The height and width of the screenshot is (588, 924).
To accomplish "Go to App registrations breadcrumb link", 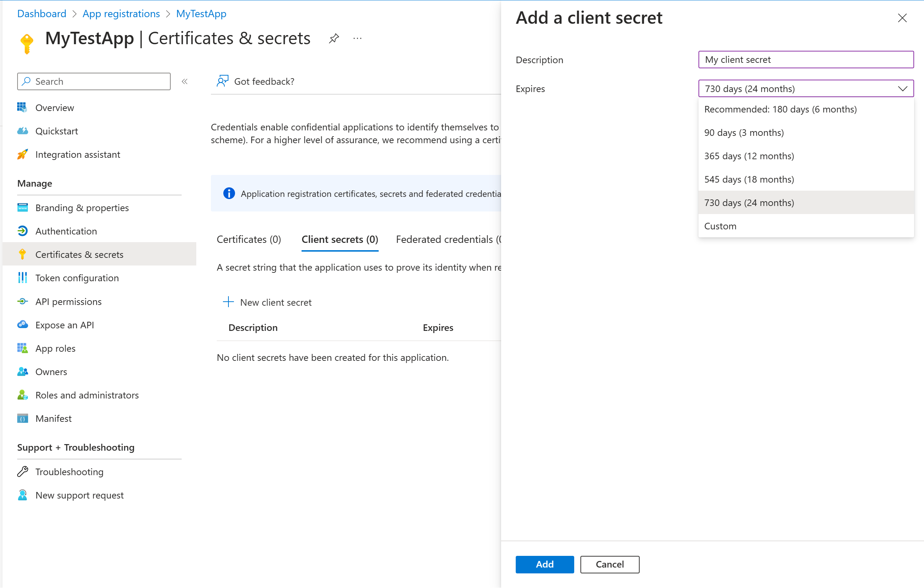I will (x=121, y=14).
